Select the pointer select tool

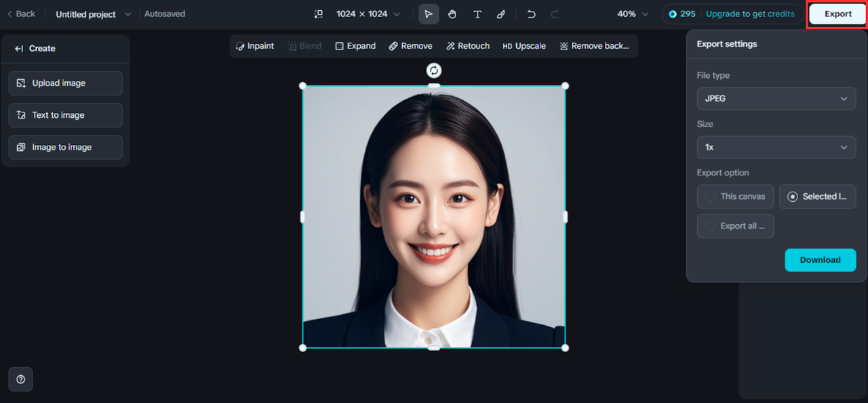[429, 14]
